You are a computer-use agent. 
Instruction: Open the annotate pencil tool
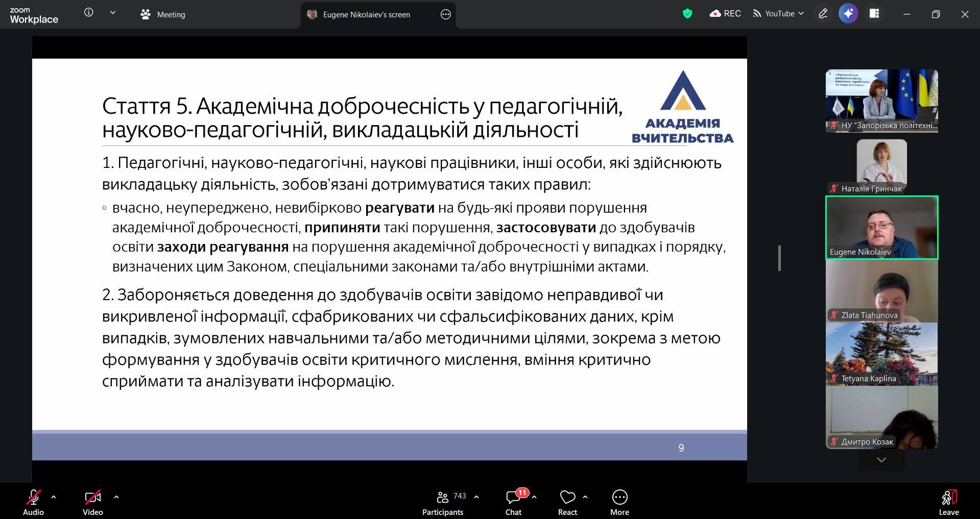click(823, 14)
